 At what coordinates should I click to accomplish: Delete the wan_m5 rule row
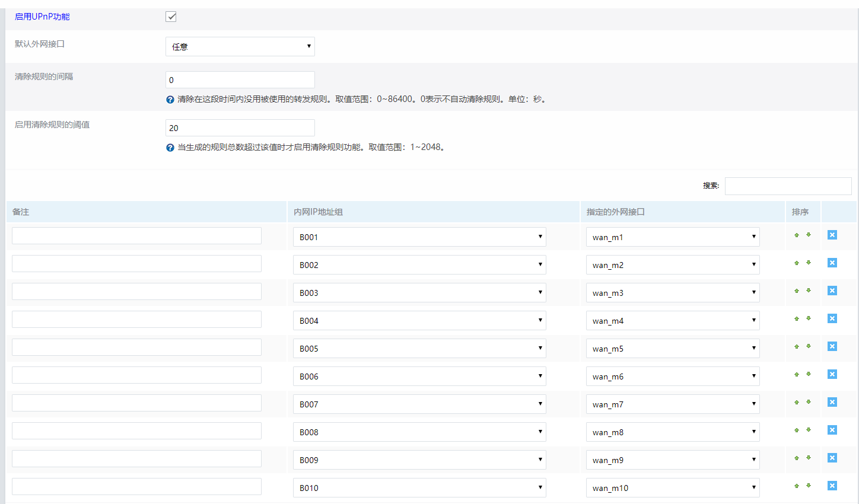coord(832,346)
